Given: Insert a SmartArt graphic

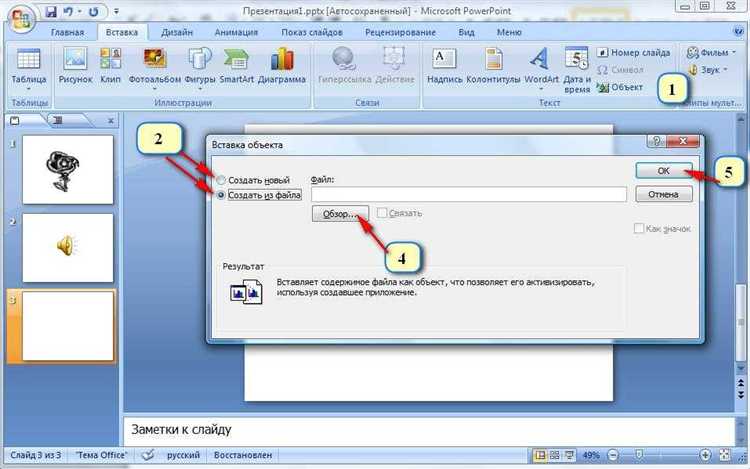Looking at the screenshot, I should point(236,67).
